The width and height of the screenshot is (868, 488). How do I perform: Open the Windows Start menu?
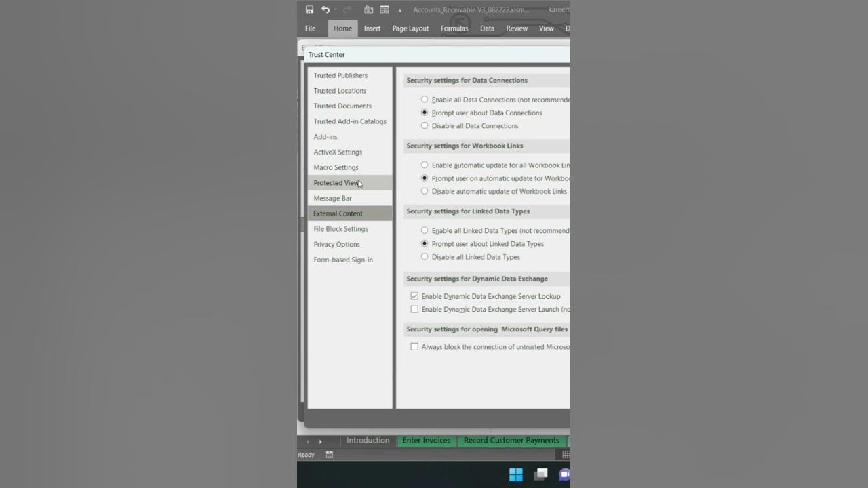tap(516, 474)
